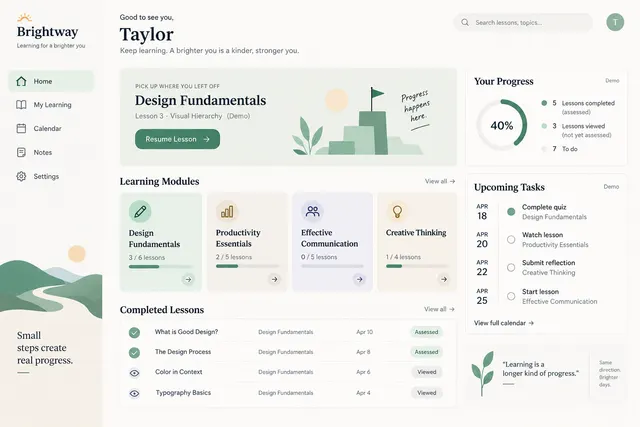The height and width of the screenshot is (427, 640).
Task: Check off the Watch lesson task
Action: click(x=511, y=240)
